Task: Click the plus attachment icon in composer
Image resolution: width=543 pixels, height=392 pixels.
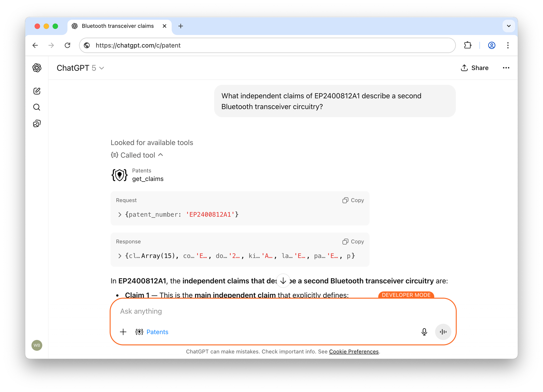Action: (123, 332)
